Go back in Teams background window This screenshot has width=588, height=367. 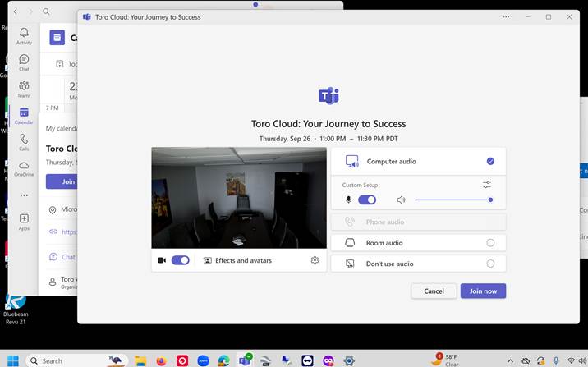[16, 11]
